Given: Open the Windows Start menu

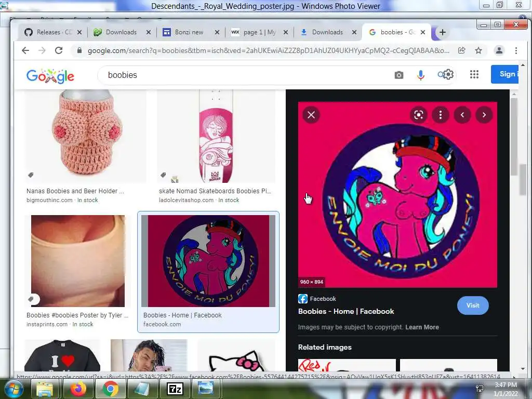Looking at the screenshot, I should pos(14,389).
